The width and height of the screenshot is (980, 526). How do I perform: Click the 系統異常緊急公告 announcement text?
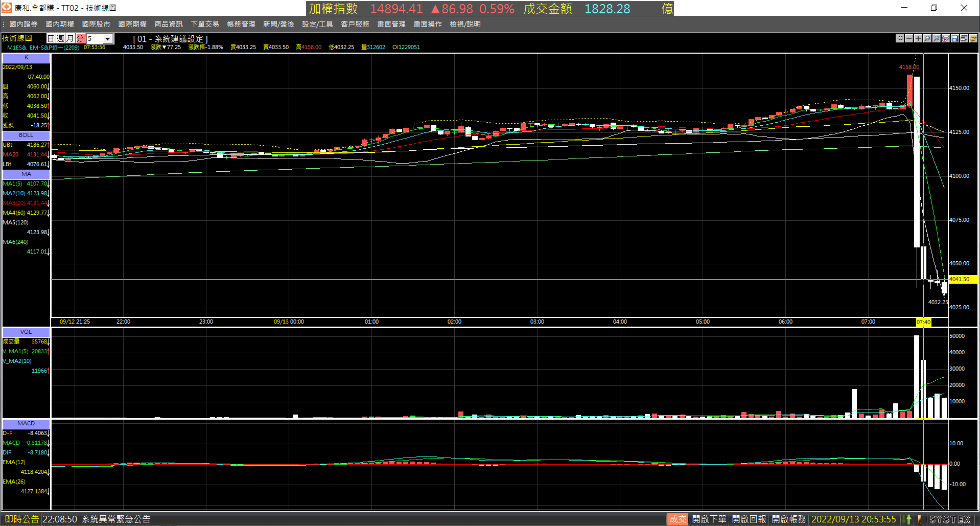(x=116, y=519)
